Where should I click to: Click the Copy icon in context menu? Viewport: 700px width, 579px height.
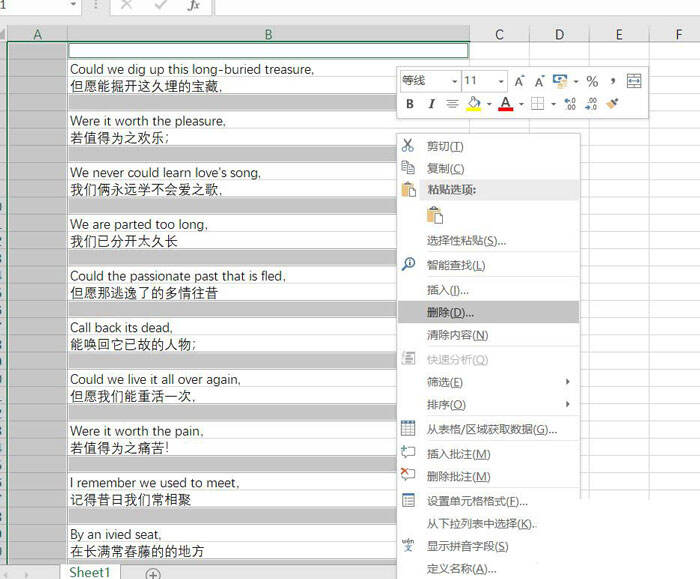(408, 167)
